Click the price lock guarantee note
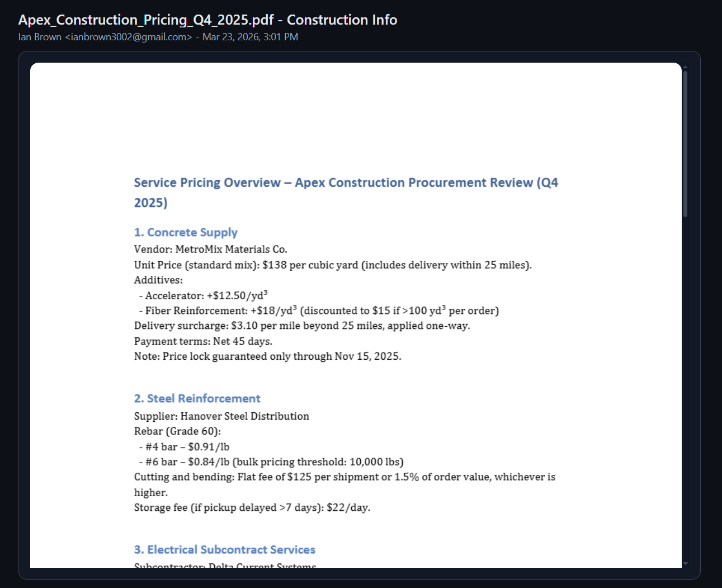722x588 pixels. point(267,356)
